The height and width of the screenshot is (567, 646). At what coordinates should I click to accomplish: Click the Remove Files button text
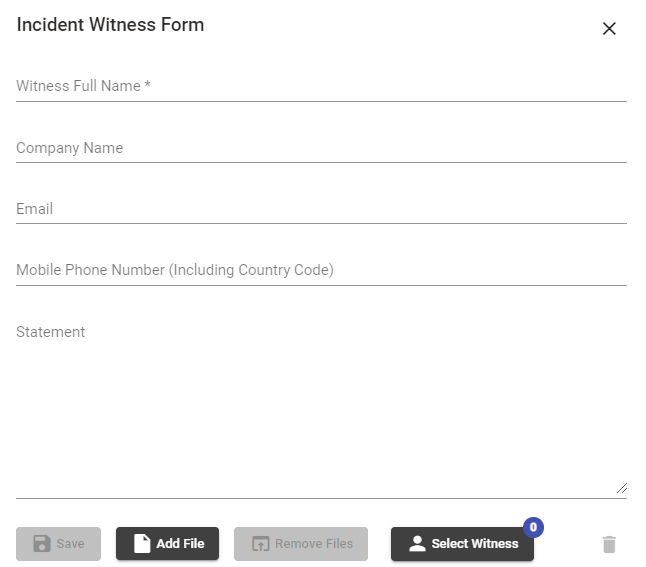click(314, 544)
